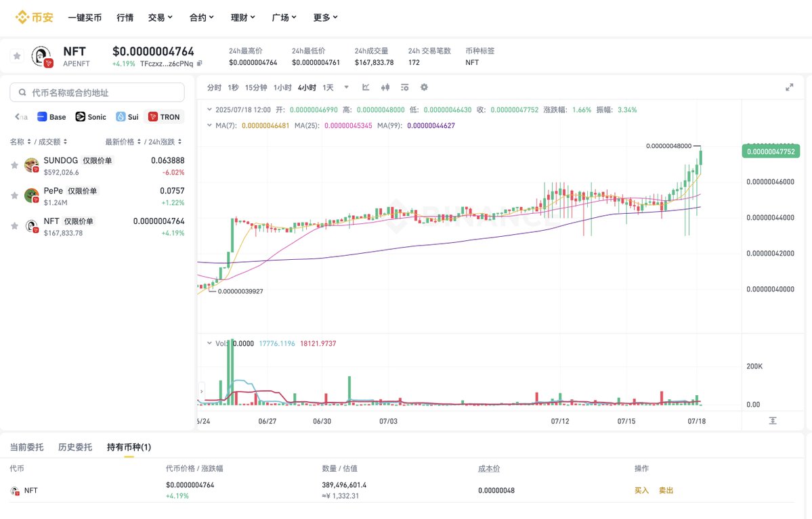812x519 pixels.
Task: Click the holdings quantity 389,496,601.4
Action: [345, 485]
